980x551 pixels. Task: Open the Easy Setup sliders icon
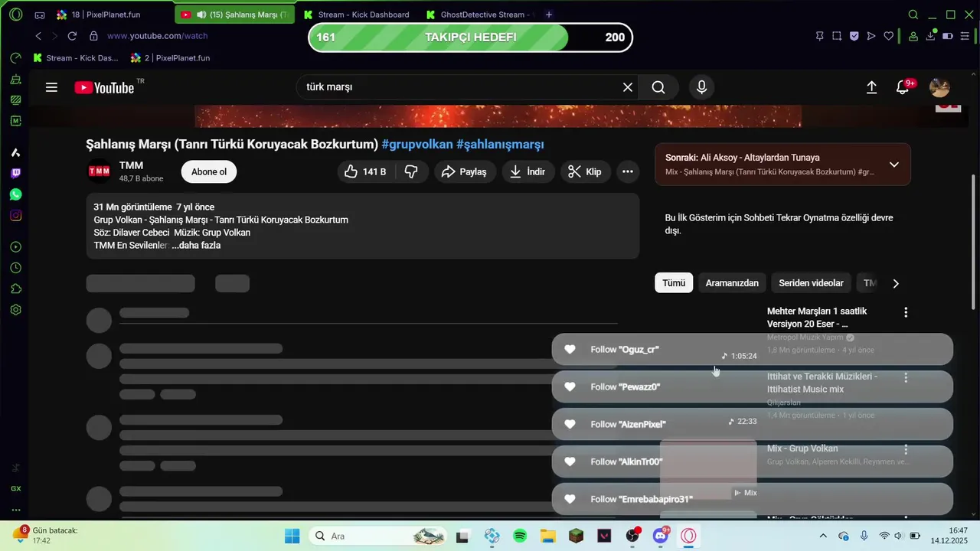[965, 36]
